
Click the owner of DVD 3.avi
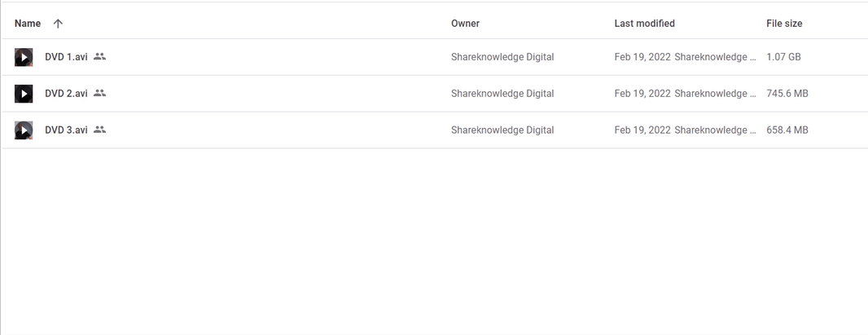[502, 130]
